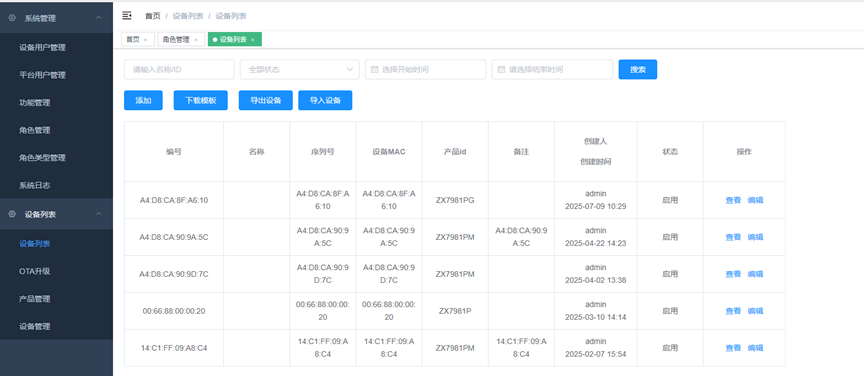
Task: Click 编辑 for device A4:D8:CA:90:9D:7C
Action: point(755,274)
